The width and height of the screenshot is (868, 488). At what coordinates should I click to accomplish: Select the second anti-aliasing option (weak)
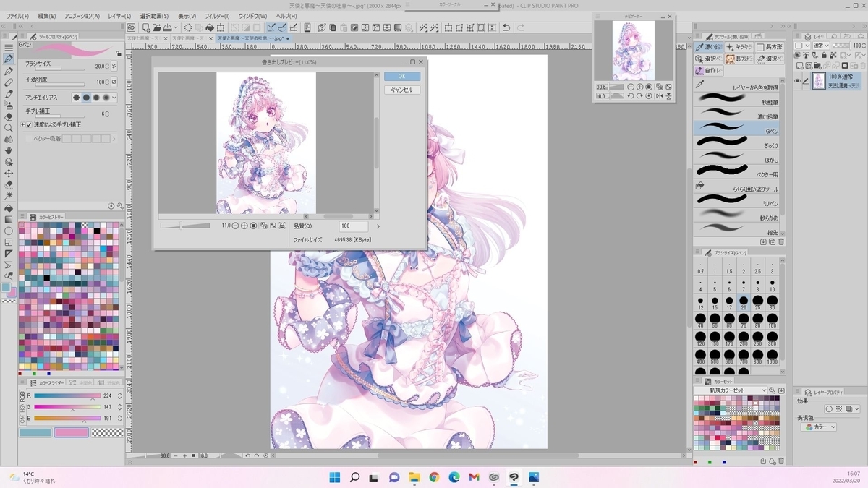pos(86,98)
